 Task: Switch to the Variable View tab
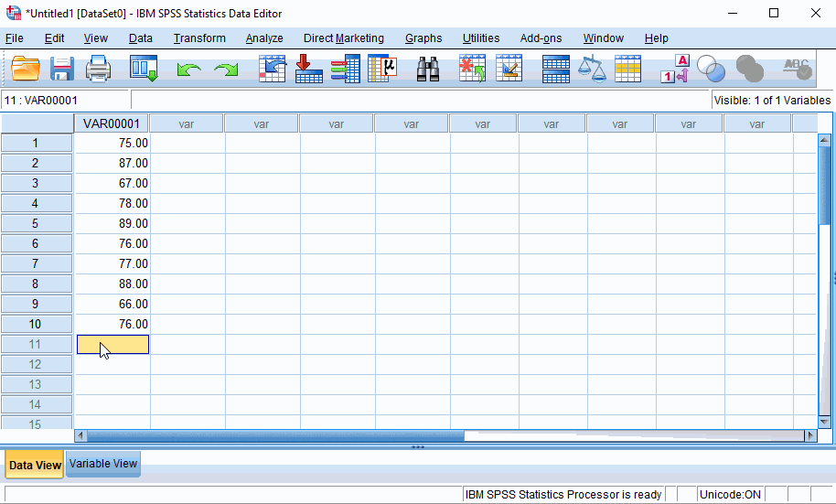pos(103,464)
